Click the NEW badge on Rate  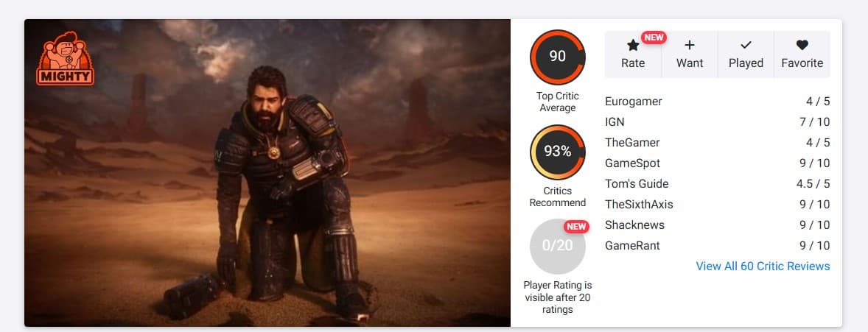pyautogui.click(x=654, y=38)
